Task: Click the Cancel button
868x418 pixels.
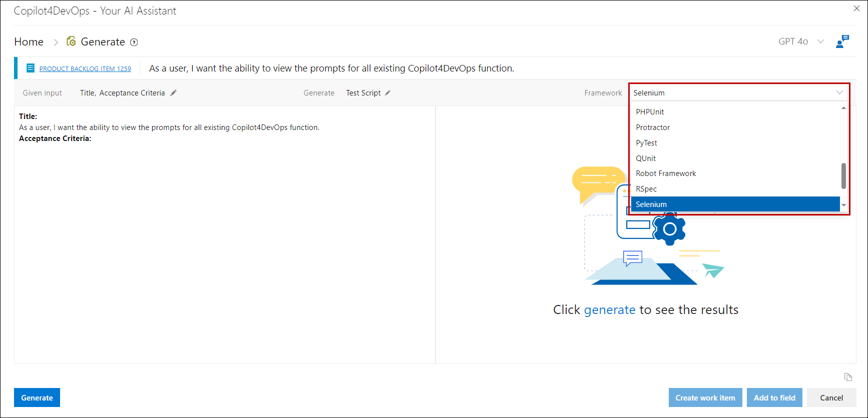Action: coord(831,397)
